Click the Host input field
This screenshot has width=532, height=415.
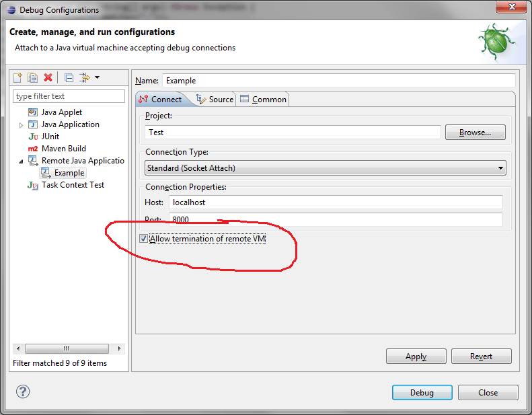click(335, 202)
